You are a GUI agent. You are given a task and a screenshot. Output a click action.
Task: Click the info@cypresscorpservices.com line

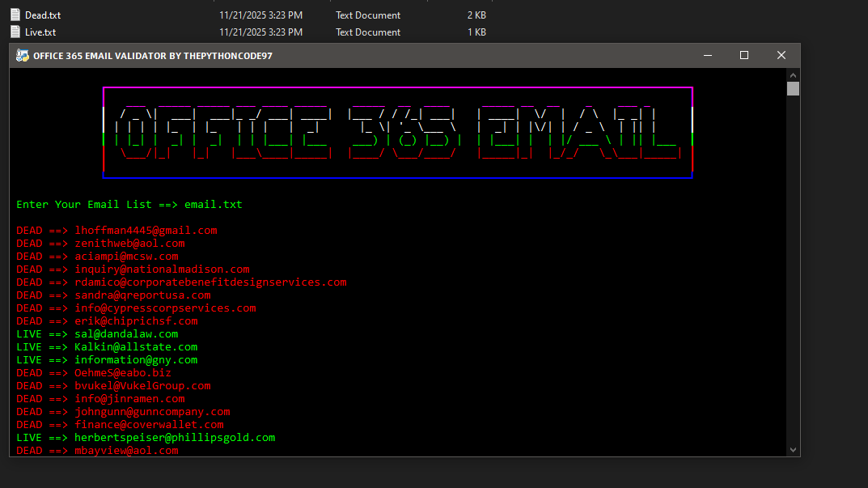click(x=136, y=308)
